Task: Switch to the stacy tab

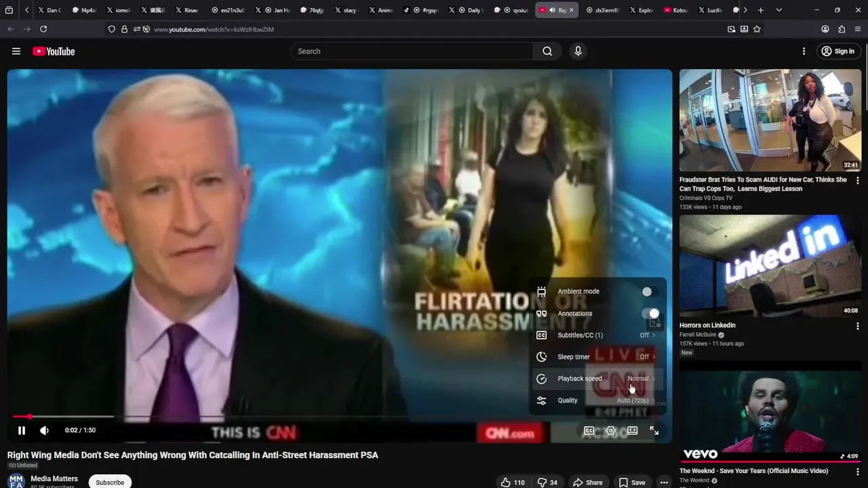Action: coord(344,10)
